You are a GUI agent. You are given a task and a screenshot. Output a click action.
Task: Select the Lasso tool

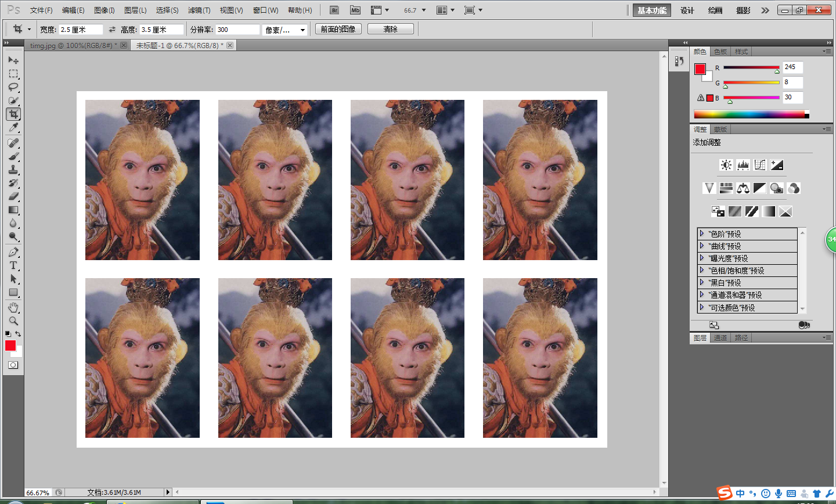[13, 87]
